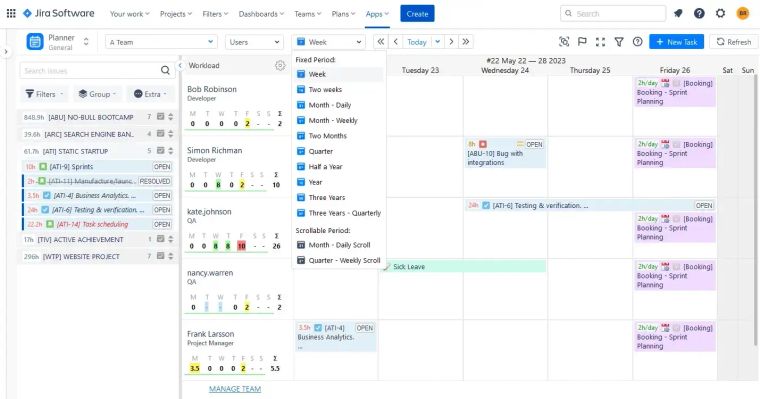Open the Your work menu

[129, 14]
